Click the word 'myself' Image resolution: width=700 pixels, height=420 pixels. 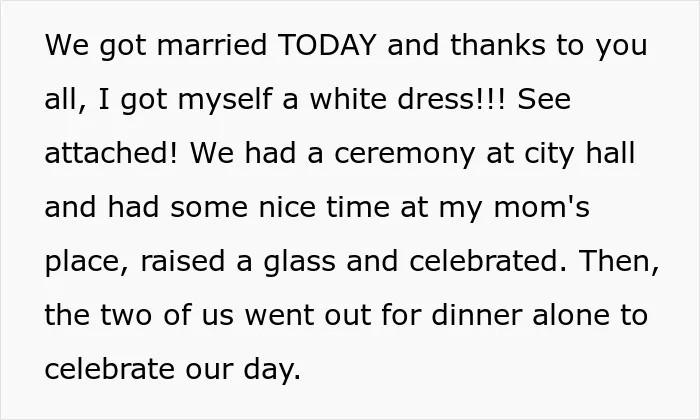[225, 101]
